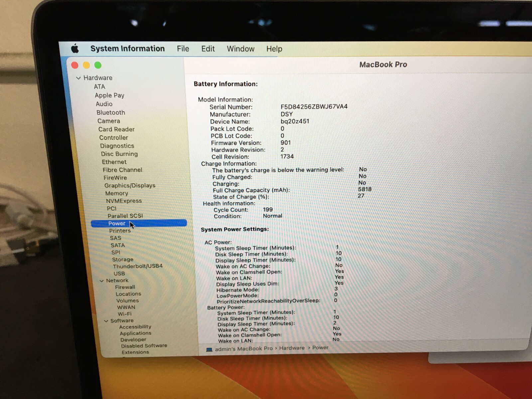Collapse the Software section
532x399 pixels.
(106, 321)
